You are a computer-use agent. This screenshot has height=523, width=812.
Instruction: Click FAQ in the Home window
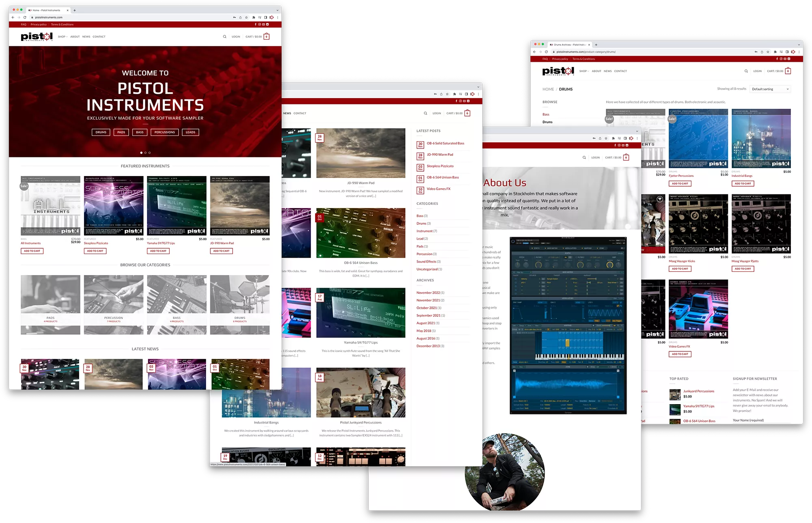click(x=24, y=24)
